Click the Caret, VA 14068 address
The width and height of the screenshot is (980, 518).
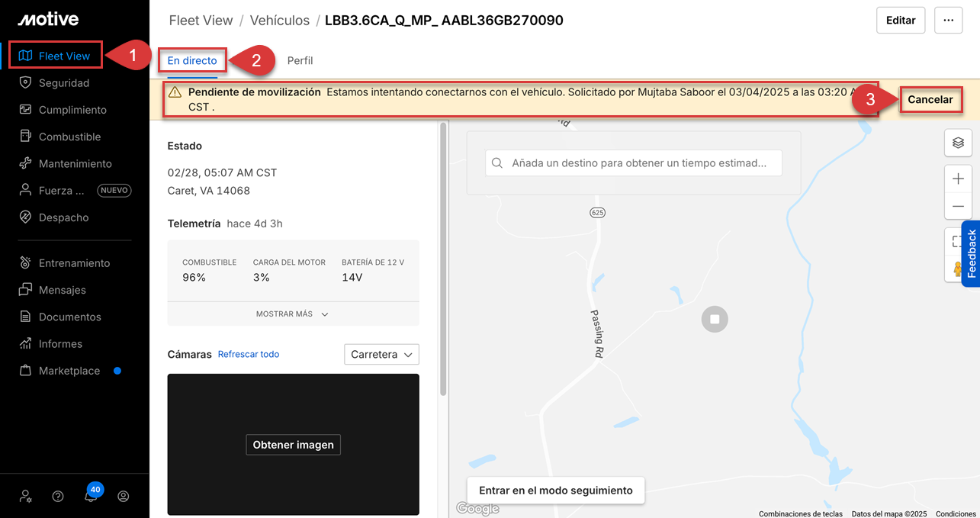pyautogui.click(x=209, y=191)
